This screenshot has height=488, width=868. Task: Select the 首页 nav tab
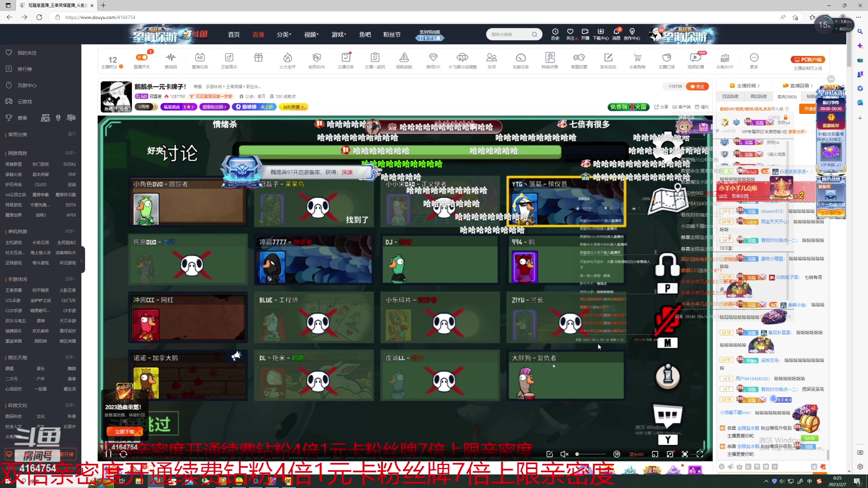(x=234, y=35)
